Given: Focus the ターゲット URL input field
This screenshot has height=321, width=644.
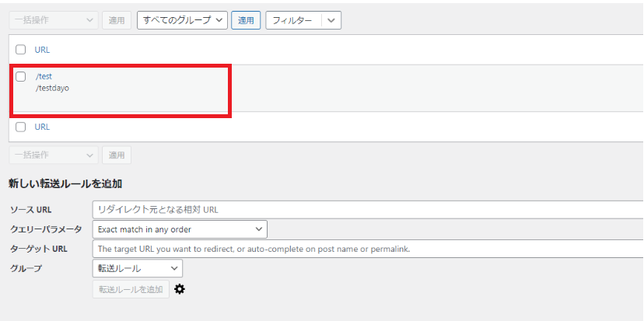Looking at the screenshot, I should (369, 249).
